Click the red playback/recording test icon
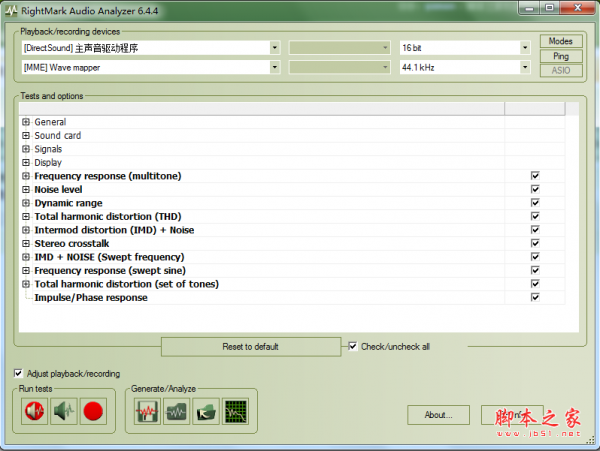This screenshot has width=600, height=451. (x=34, y=411)
